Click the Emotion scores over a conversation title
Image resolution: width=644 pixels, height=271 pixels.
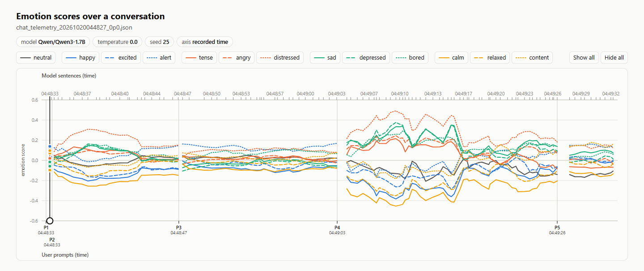[90, 17]
